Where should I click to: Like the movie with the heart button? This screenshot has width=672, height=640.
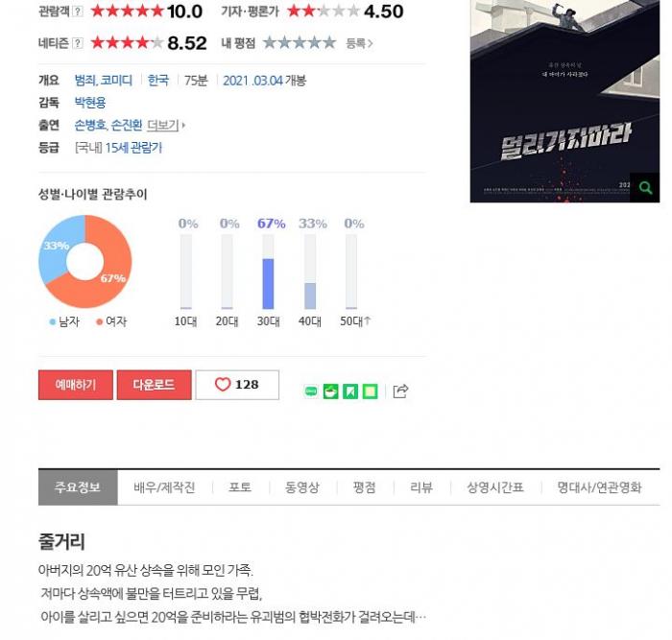pos(237,385)
